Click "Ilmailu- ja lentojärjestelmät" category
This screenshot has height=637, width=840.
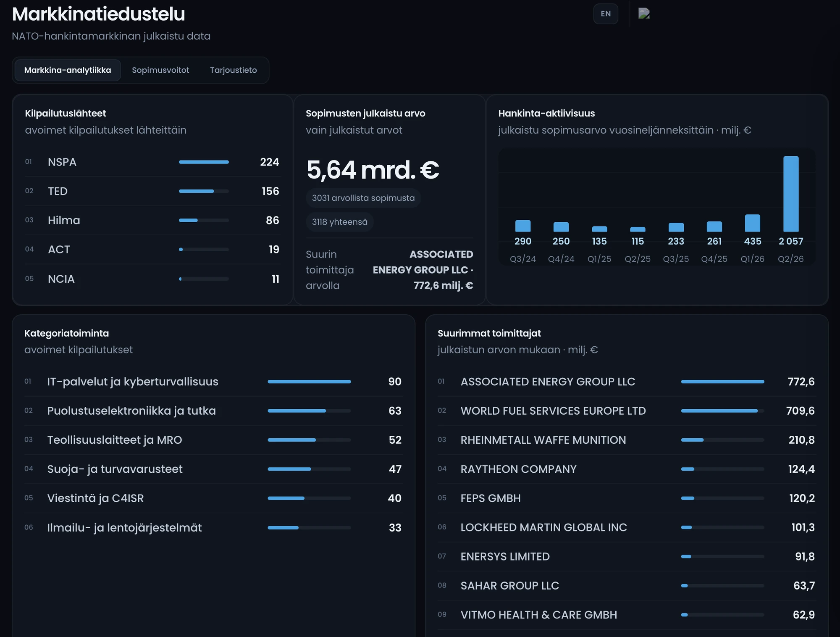[124, 528]
